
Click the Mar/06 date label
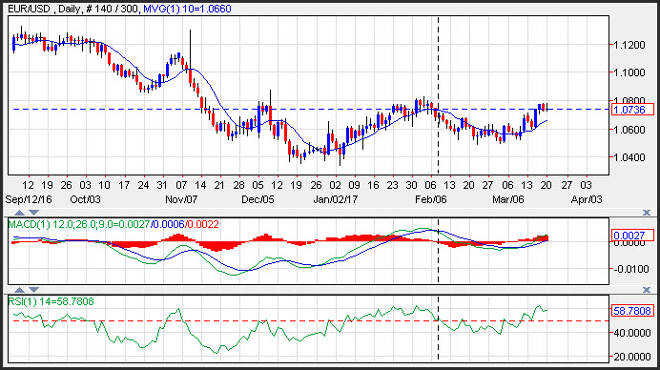[x=508, y=199]
